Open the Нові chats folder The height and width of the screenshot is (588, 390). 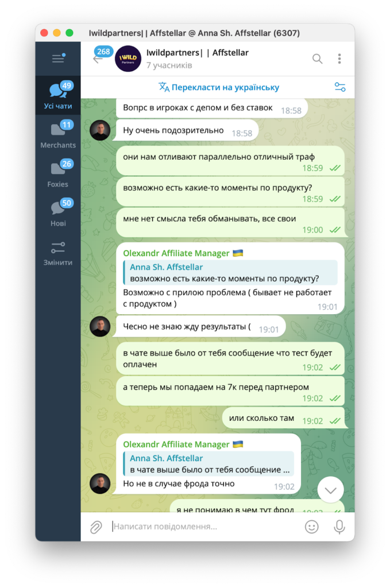click(x=58, y=212)
